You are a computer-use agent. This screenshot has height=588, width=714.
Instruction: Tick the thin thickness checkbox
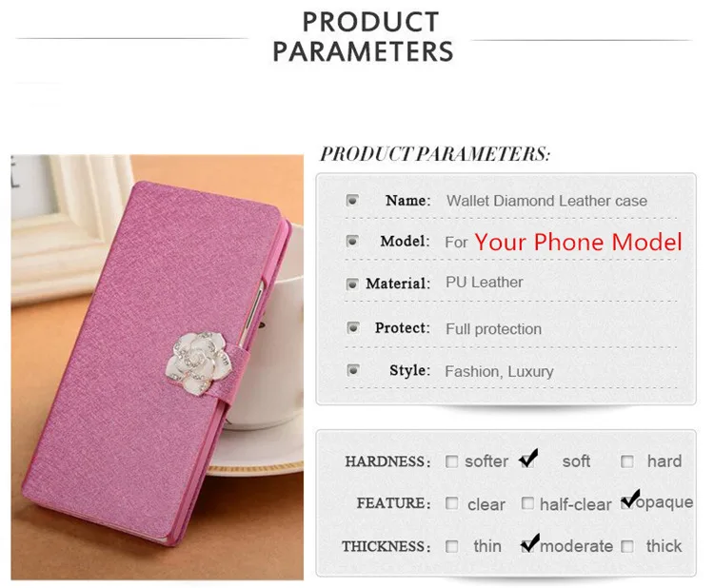pos(451,546)
